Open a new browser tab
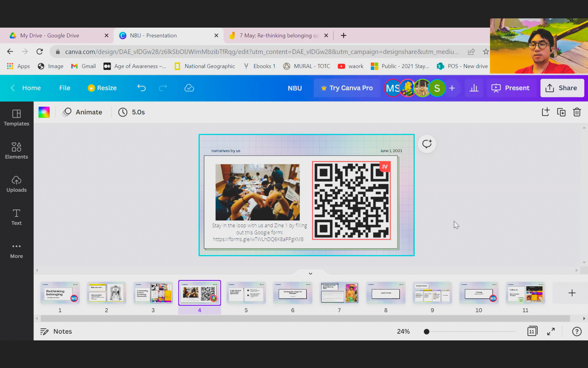 (343, 36)
